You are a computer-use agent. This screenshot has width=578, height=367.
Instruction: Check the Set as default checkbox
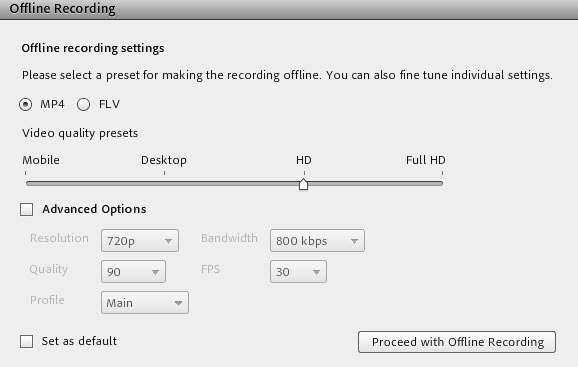pos(27,342)
